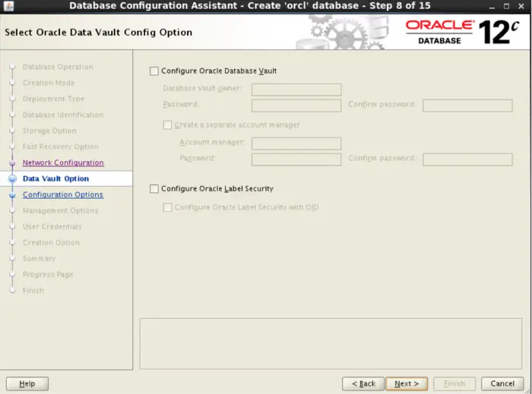Viewport: 532px width, 394px height.
Task: Click Summary step text
Action: (x=39, y=258)
